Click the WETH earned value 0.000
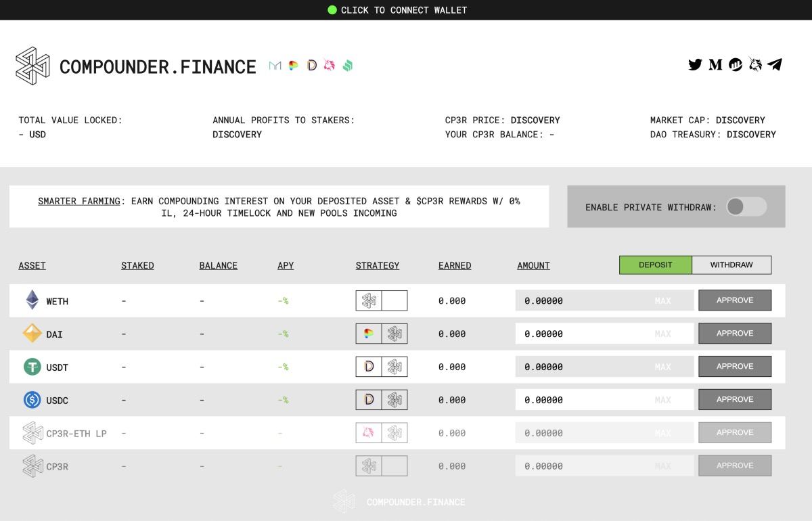 pyautogui.click(x=452, y=301)
